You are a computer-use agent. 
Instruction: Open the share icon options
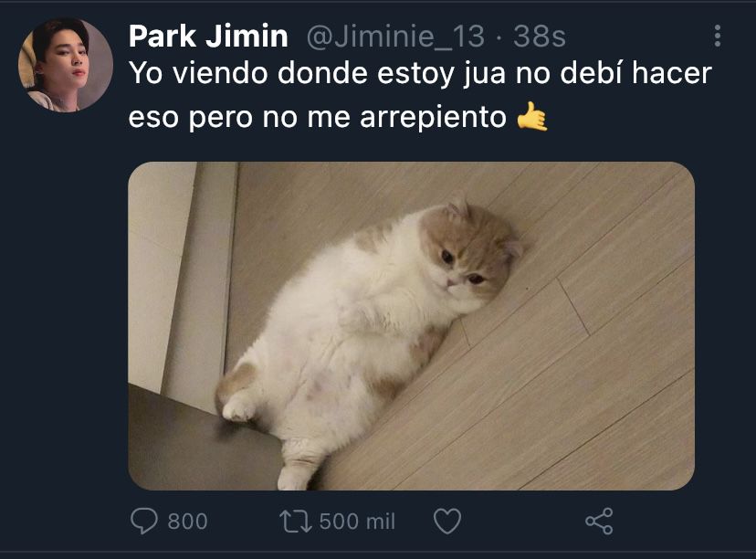599,521
